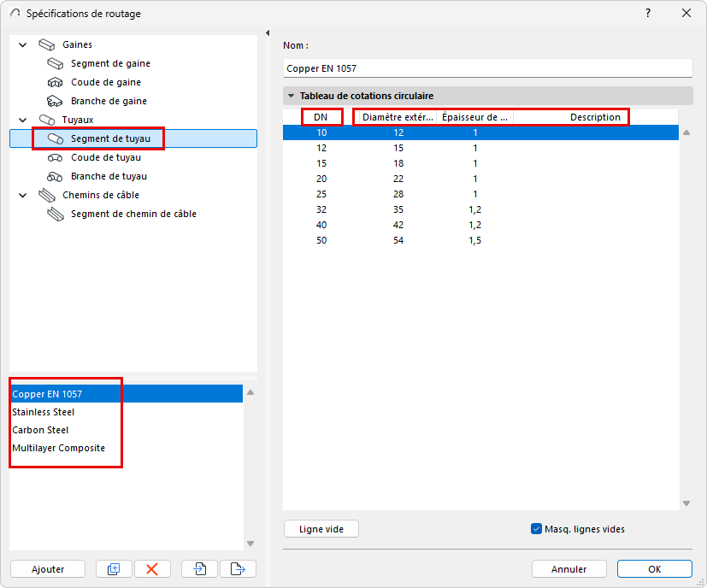Image resolution: width=707 pixels, height=588 pixels.
Task: Duplicate the selected specification with the copy icon
Action: point(114,569)
